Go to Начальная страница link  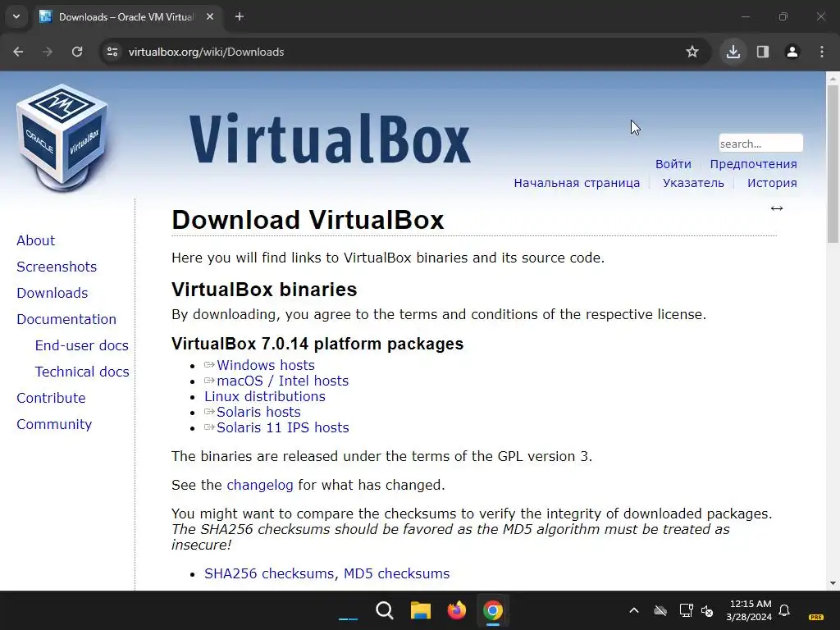(577, 183)
